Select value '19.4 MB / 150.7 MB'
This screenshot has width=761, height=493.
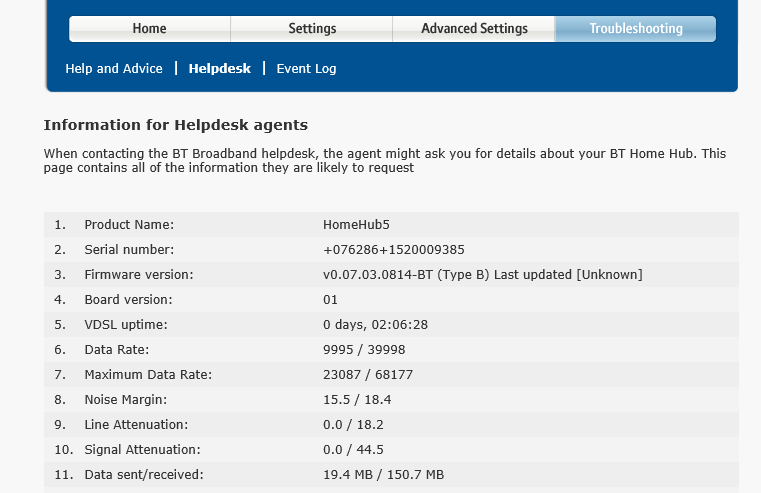click(383, 475)
